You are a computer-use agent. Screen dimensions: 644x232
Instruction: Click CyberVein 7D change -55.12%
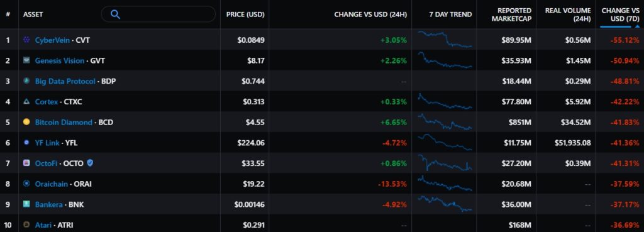pyautogui.click(x=625, y=40)
